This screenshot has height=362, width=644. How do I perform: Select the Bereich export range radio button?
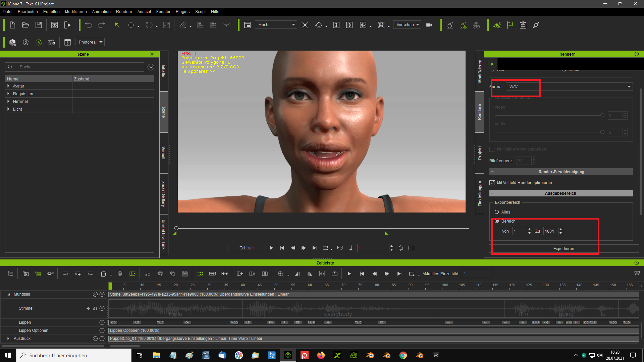[x=497, y=221]
